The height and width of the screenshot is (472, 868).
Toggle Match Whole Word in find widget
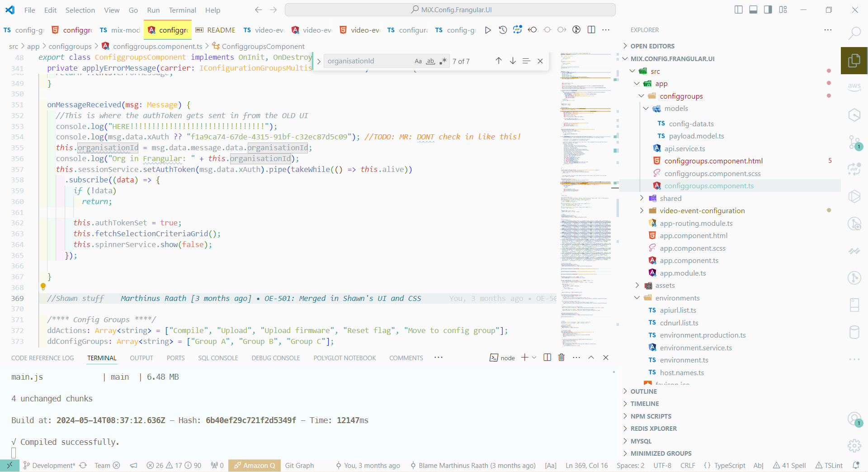pyautogui.click(x=430, y=61)
